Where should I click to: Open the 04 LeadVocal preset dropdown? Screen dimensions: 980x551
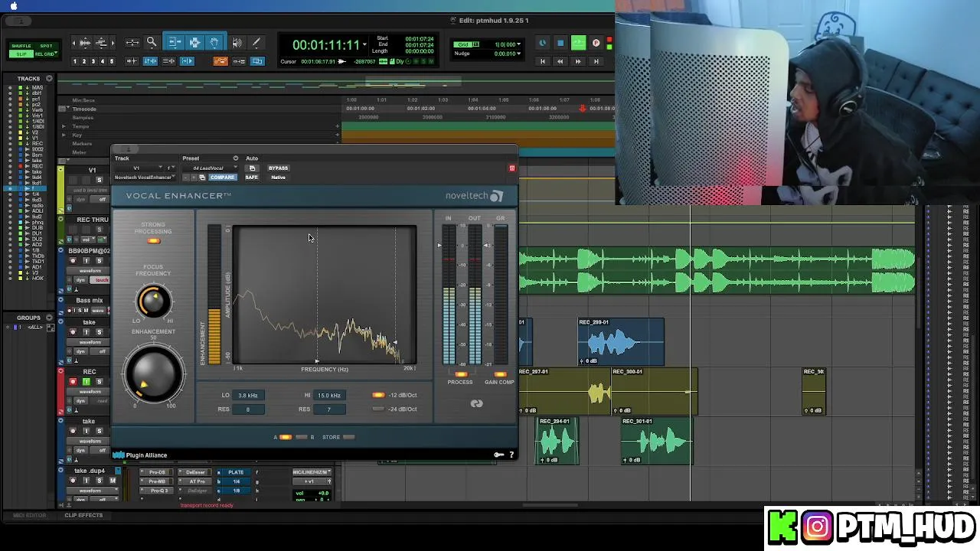point(212,168)
